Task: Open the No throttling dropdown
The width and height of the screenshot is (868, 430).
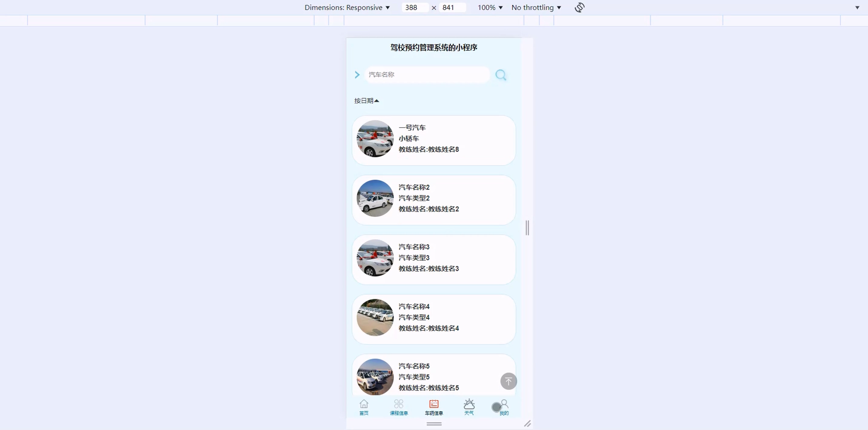Action: [x=536, y=7]
